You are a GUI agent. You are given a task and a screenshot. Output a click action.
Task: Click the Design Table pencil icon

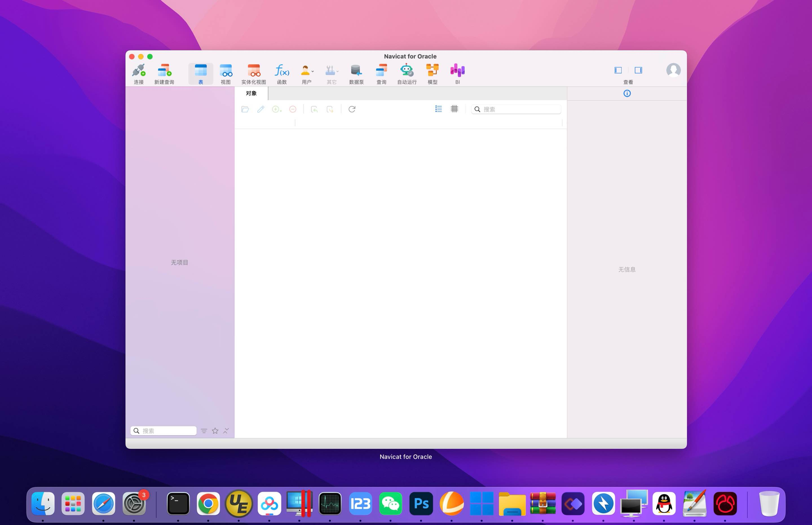(x=261, y=109)
